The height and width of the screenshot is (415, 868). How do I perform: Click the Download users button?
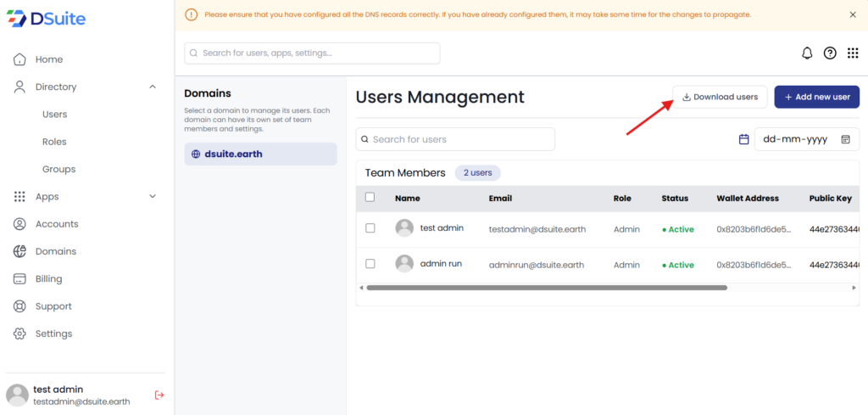(720, 97)
